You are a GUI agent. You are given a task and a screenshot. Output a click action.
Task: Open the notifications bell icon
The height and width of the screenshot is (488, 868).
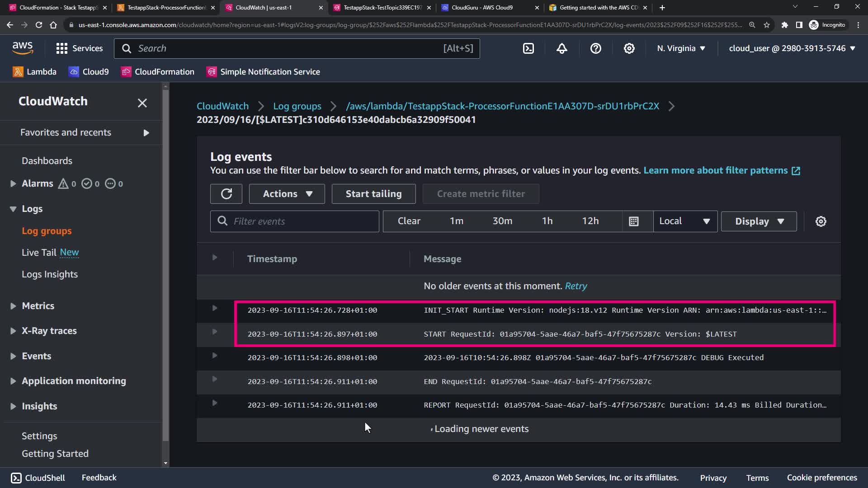561,48
